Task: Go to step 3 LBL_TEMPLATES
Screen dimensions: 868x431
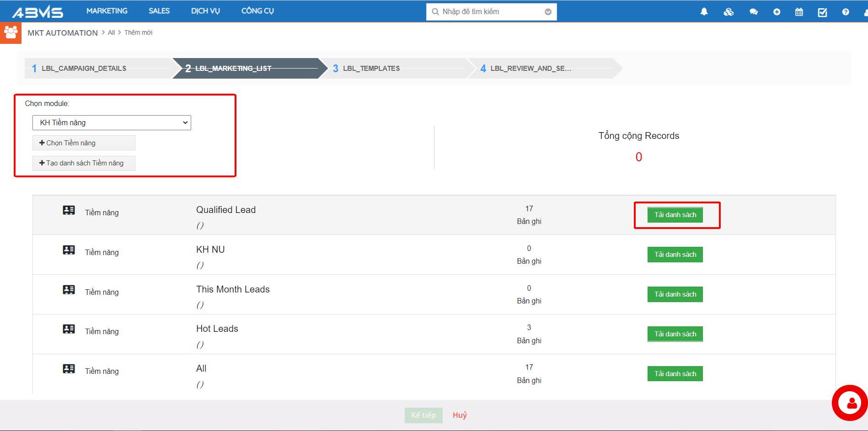Action: point(371,69)
